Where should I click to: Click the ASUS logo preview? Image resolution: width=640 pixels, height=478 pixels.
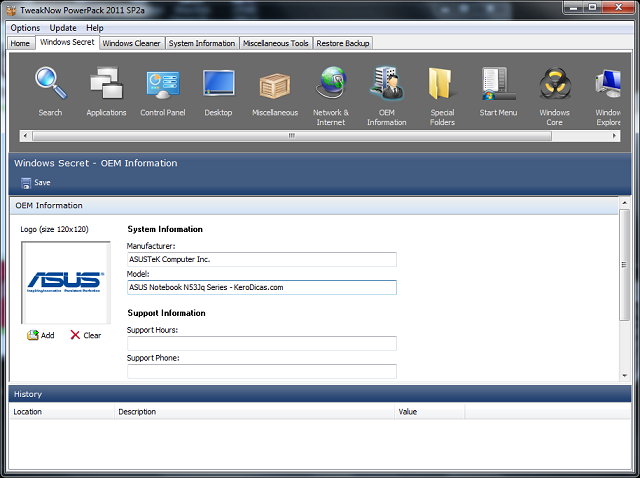click(x=66, y=282)
